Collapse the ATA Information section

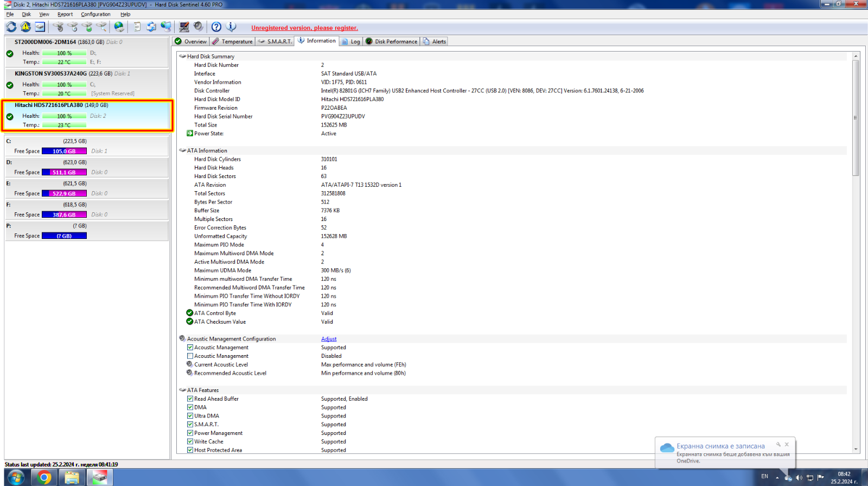182,150
